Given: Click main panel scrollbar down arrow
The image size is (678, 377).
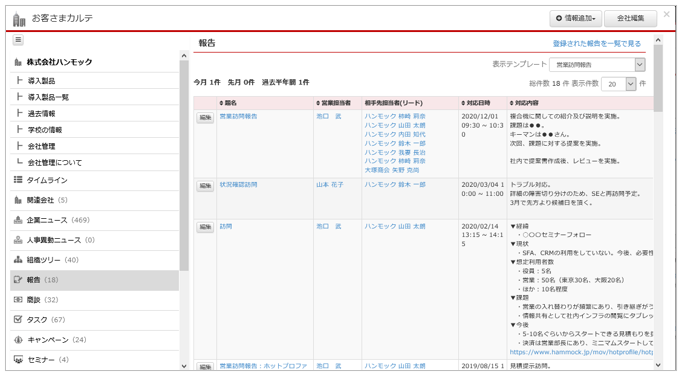Looking at the screenshot, I should point(658,365).
